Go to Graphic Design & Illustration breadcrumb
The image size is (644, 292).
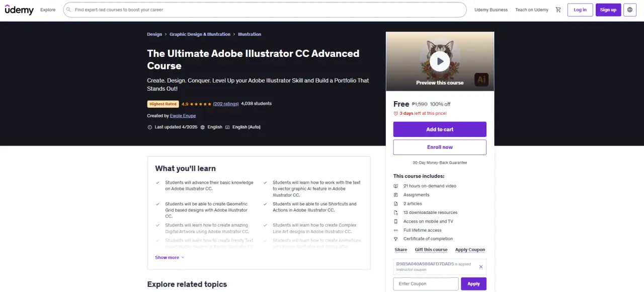point(200,34)
